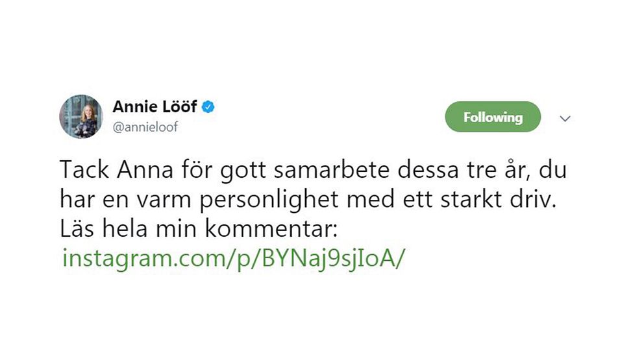Open the instagram.com/p/BYNaj9sjIoA/ link

point(233,259)
